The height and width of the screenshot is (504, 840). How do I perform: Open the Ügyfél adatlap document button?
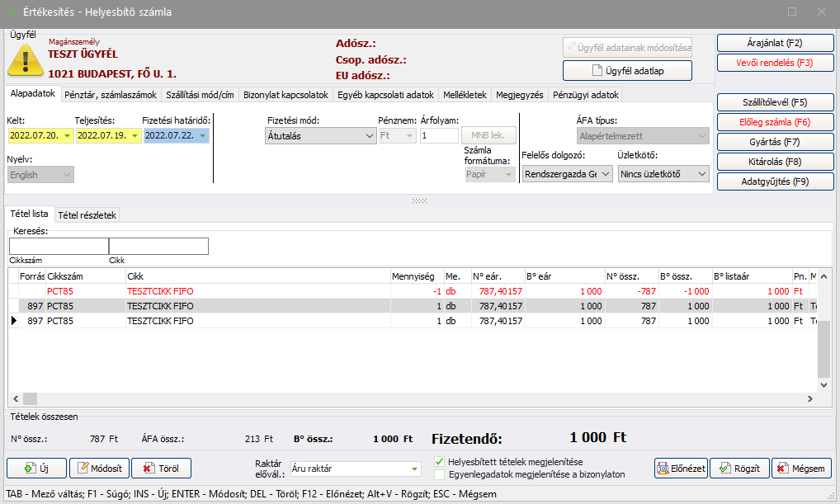(627, 71)
